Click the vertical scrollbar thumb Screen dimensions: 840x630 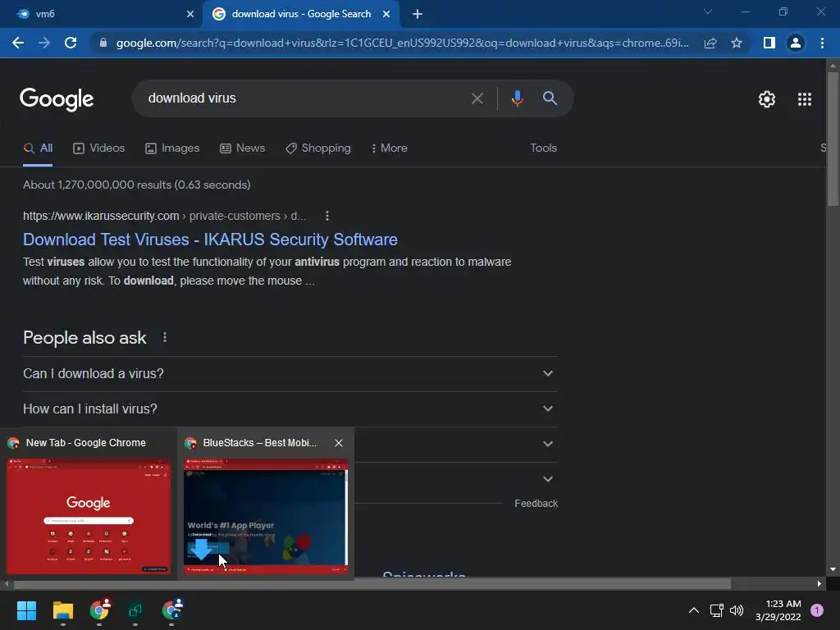pyautogui.click(x=833, y=139)
